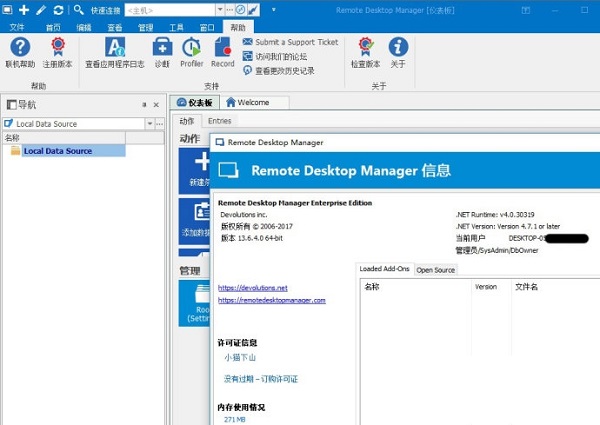Click the 版本 13.6.4.0 64-bit text

[x=252, y=238]
